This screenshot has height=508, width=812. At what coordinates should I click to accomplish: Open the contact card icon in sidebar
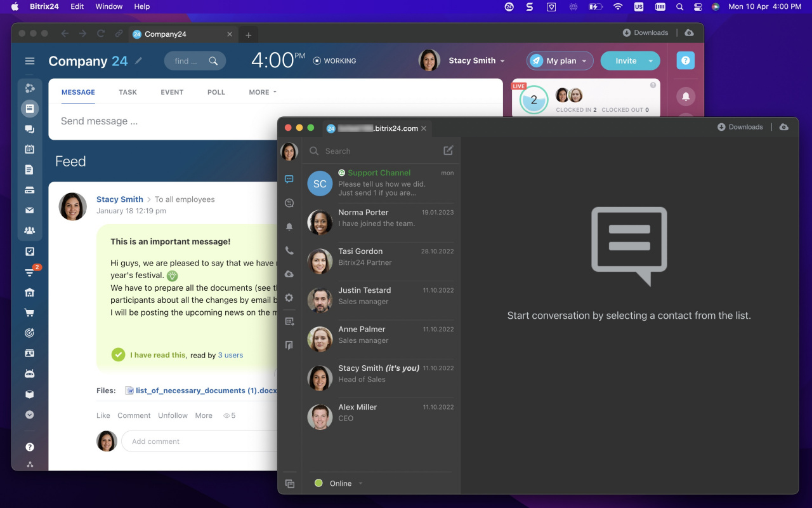[x=30, y=353]
